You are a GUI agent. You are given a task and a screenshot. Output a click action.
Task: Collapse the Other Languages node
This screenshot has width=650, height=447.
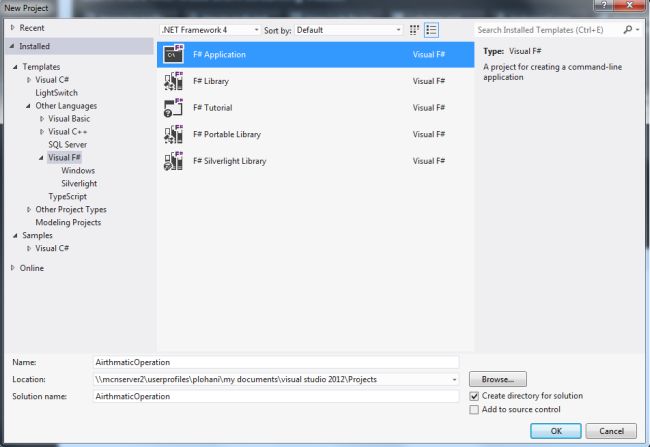(28, 106)
